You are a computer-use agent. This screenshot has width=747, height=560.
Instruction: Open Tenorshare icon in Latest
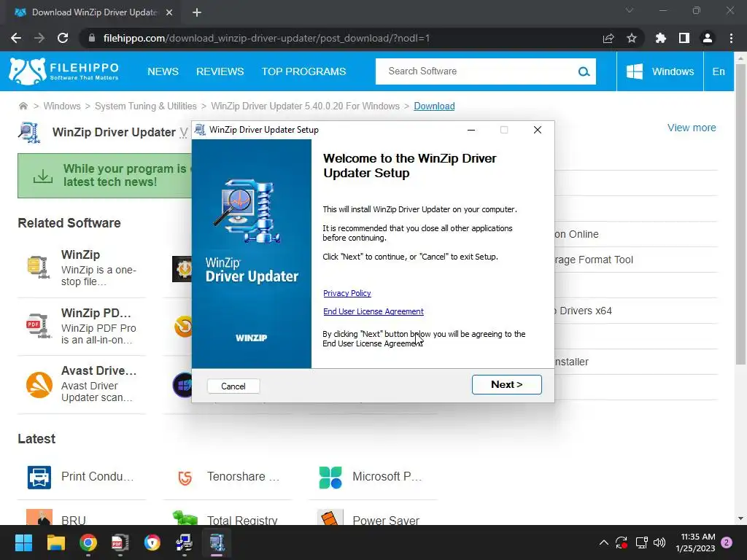point(185,477)
